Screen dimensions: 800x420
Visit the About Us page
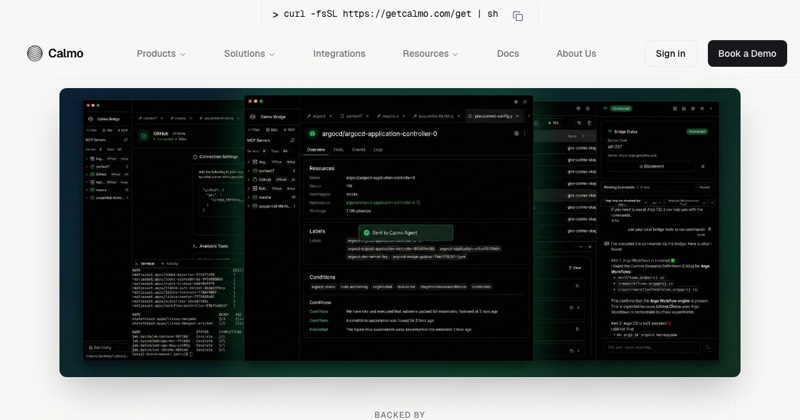click(x=576, y=54)
